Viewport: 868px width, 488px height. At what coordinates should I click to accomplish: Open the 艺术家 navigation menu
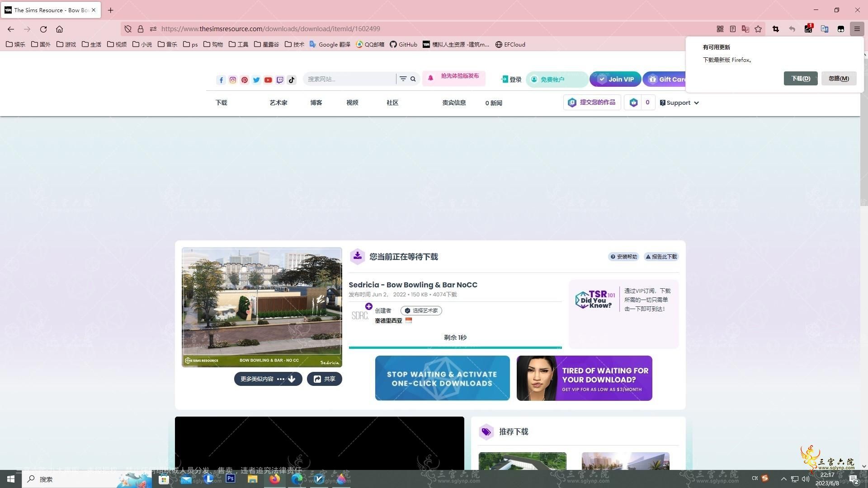[278, 103]
